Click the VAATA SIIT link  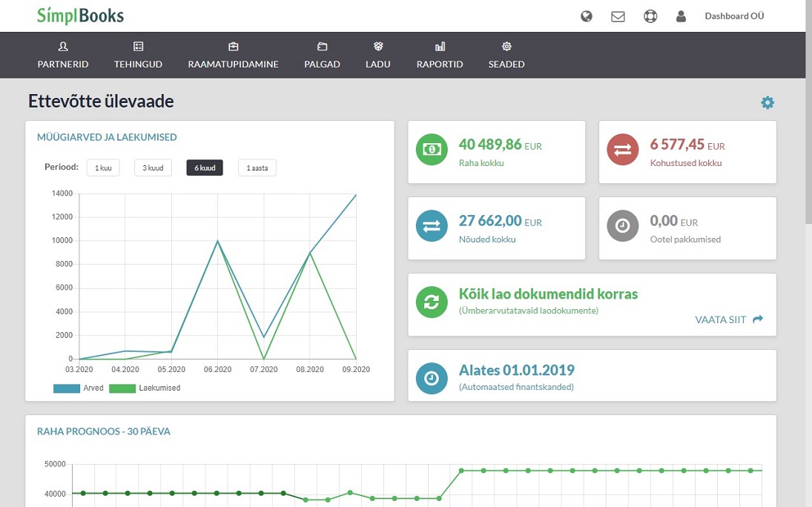(729, 319)
